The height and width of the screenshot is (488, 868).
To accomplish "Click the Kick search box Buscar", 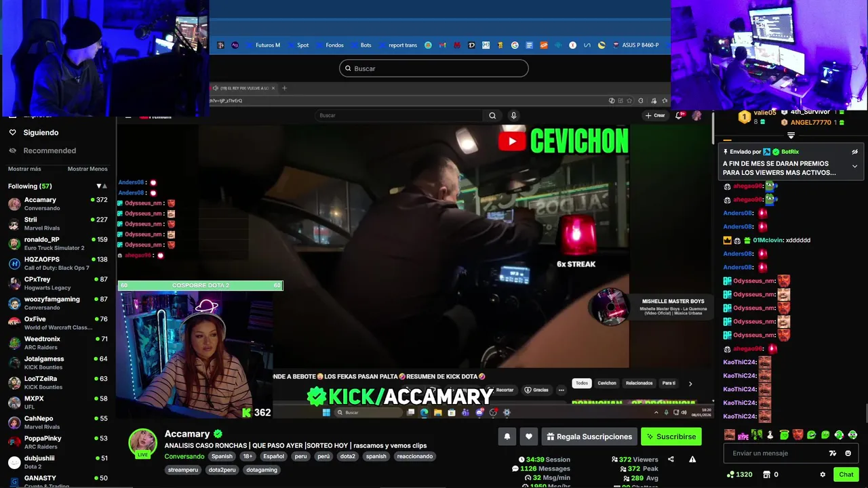I will [434, 68].
